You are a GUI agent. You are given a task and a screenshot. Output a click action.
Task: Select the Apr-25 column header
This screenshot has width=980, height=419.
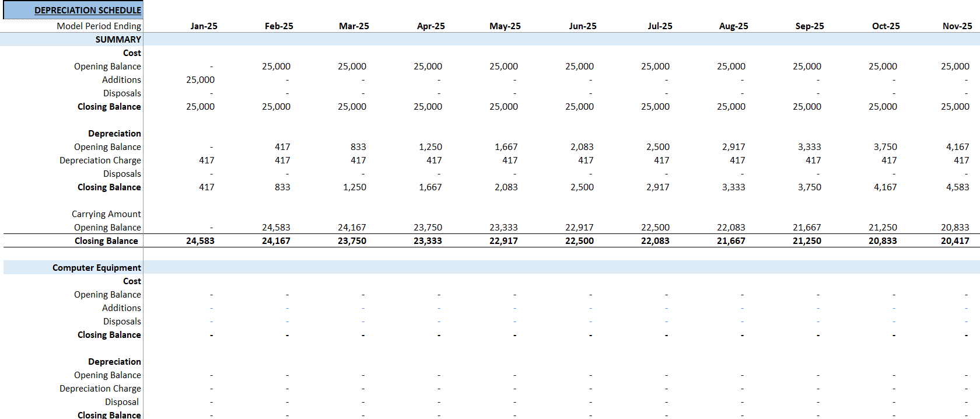coord(431,26)
